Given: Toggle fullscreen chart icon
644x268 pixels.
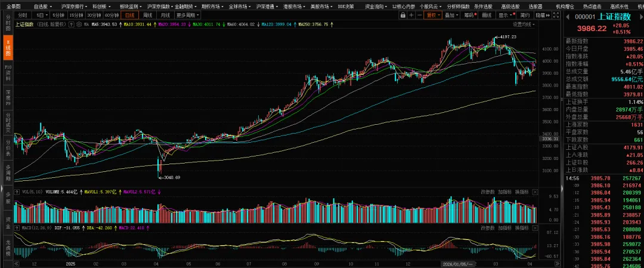Looking at the screenshot, I should (x=556, y=15).
